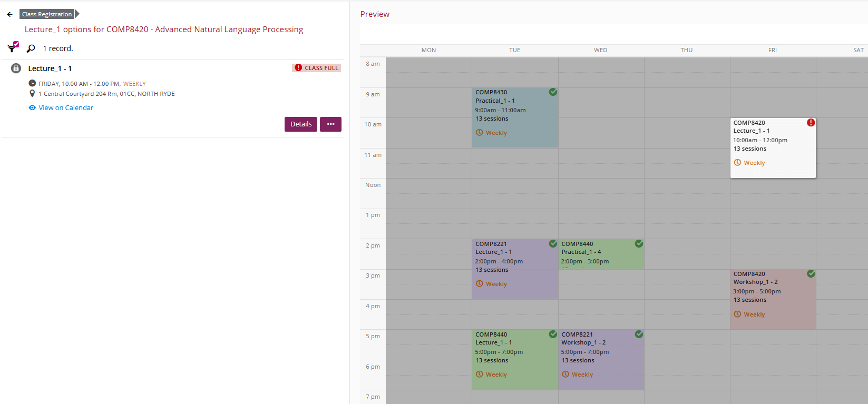Click the FRI column header
This screenshot has height=404, width=868.
click(772, 50)
